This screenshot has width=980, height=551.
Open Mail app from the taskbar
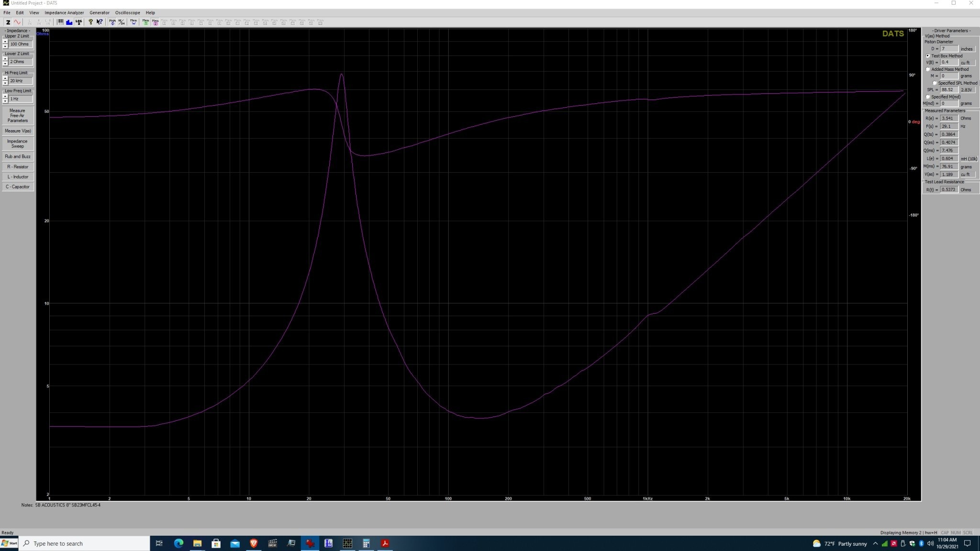coord(235,543)
